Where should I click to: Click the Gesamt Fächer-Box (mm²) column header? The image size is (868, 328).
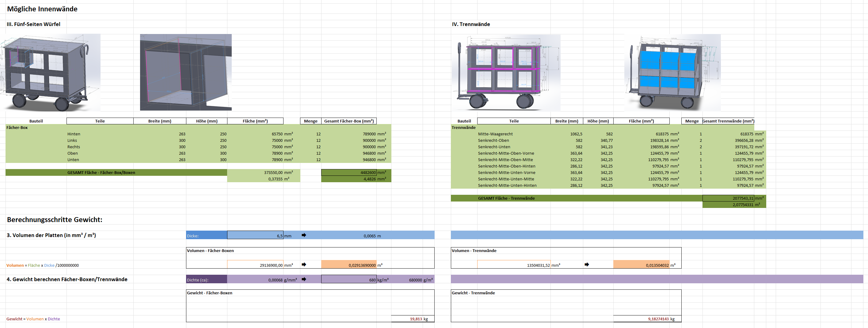(x=349, y=121)
